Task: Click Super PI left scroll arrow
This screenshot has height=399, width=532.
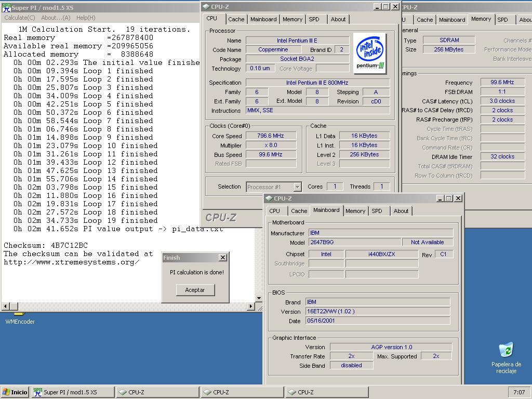Action: click(5, 306)
